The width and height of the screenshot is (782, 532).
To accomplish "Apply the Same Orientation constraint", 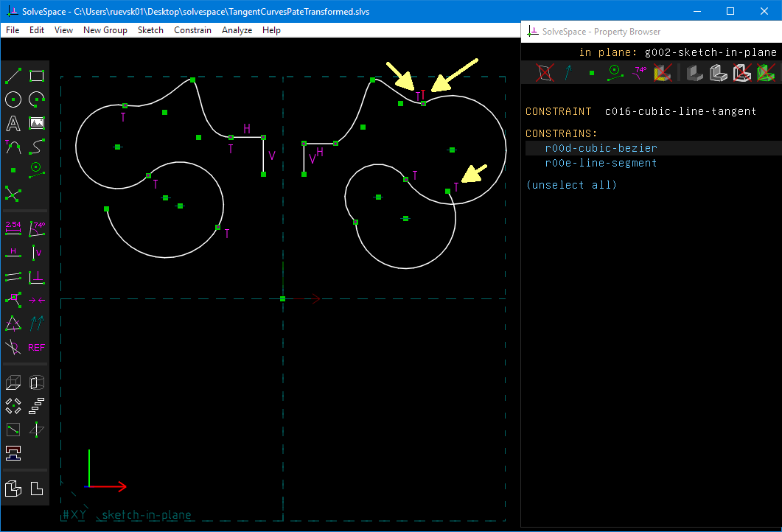I will [37, 323].
